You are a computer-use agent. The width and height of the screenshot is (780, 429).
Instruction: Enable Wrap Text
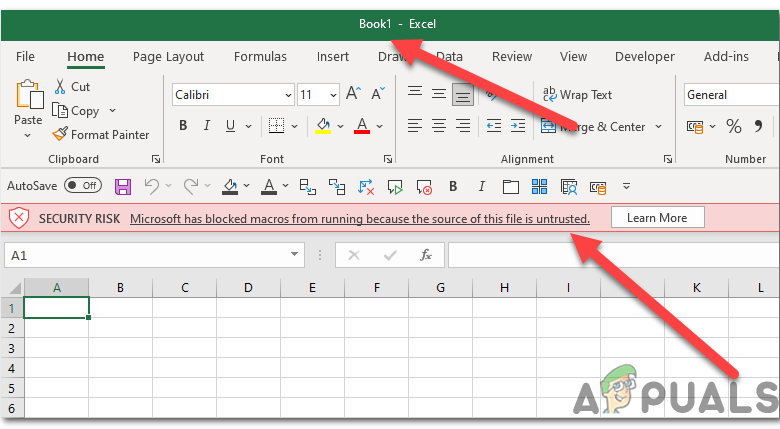pyautogui.click(x=577, y=95)
